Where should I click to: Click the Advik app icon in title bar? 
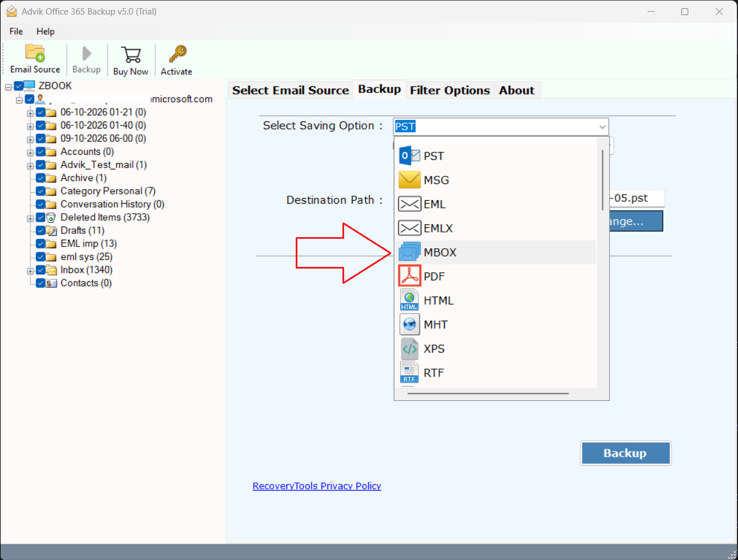click(11, 11)
